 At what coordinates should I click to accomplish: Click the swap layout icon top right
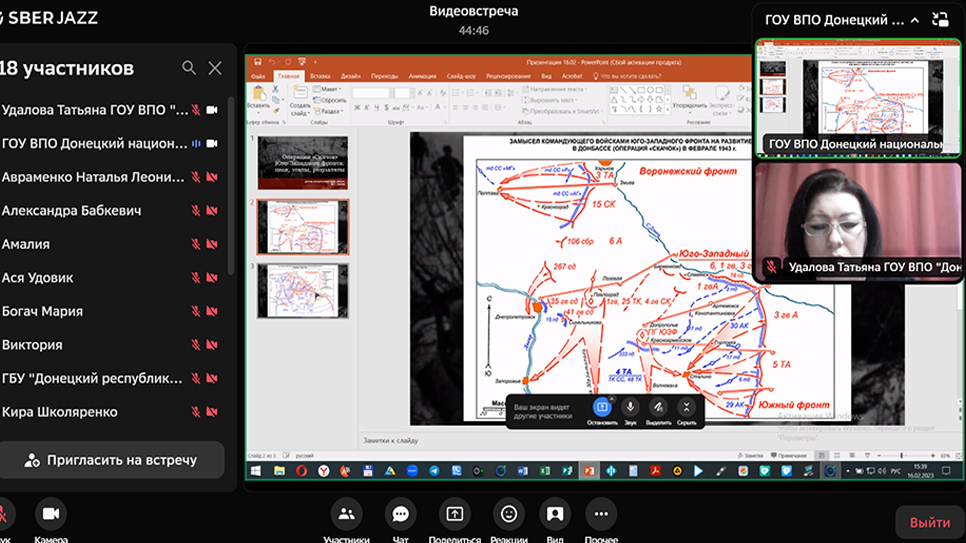point(941,20)
